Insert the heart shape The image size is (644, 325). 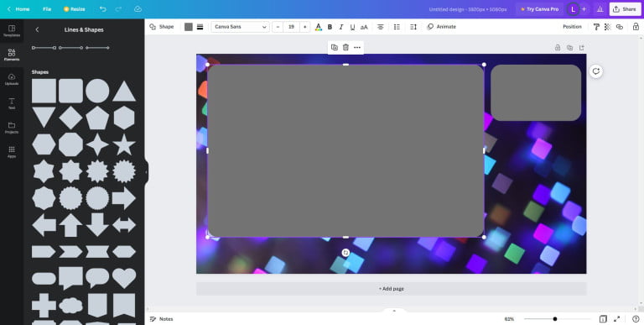124,279
